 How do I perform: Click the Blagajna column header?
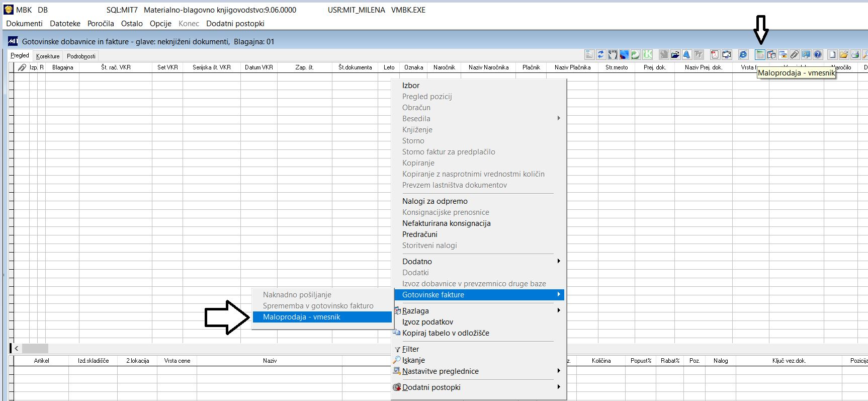pos(62,67)
